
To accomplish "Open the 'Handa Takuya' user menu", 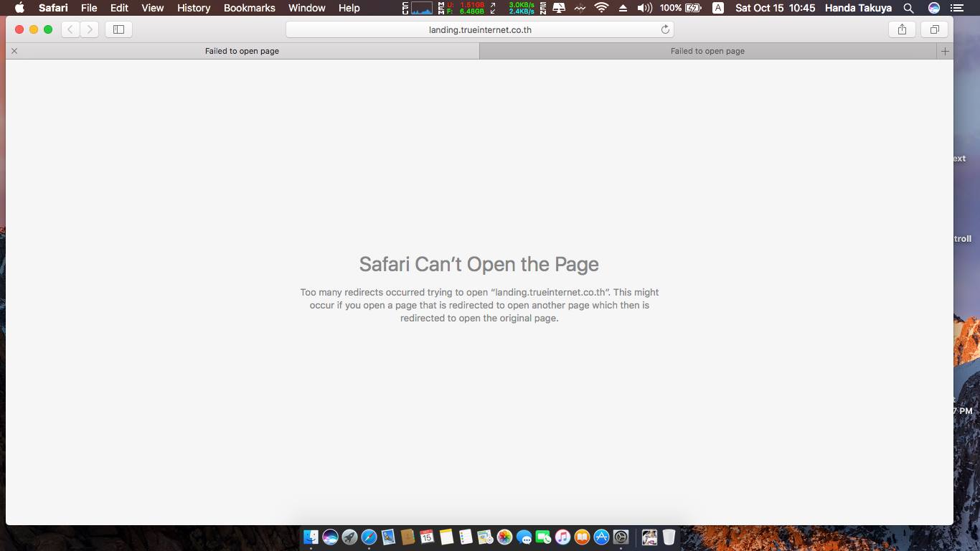I will (x=858, y=8).
